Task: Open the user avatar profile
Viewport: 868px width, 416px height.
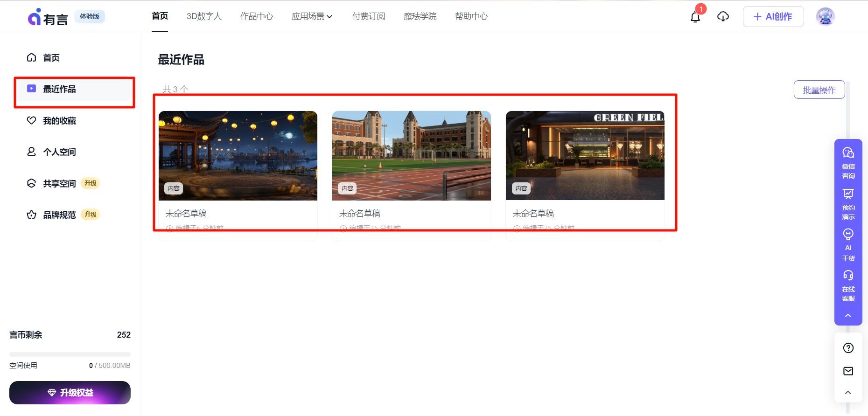Action: click(x=825, y=17)
